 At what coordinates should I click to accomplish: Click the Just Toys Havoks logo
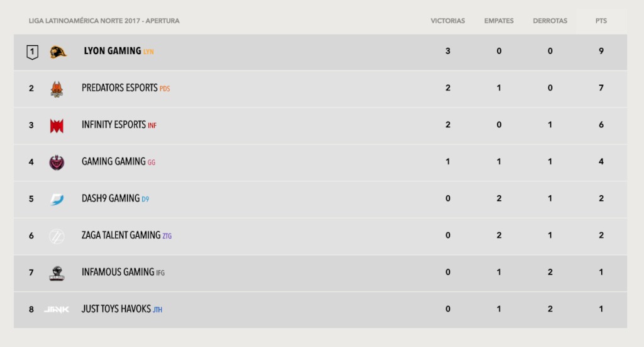56,310
